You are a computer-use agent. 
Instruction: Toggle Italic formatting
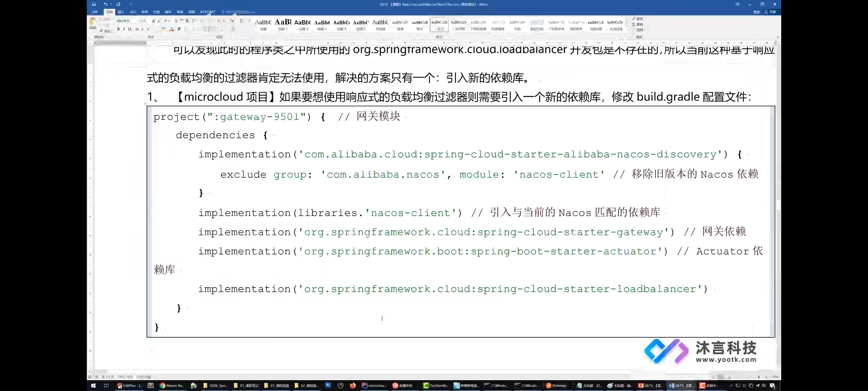click(124, 29)
